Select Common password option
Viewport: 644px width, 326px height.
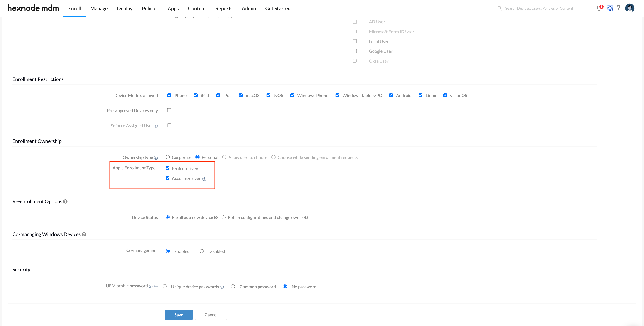point(233,286)
